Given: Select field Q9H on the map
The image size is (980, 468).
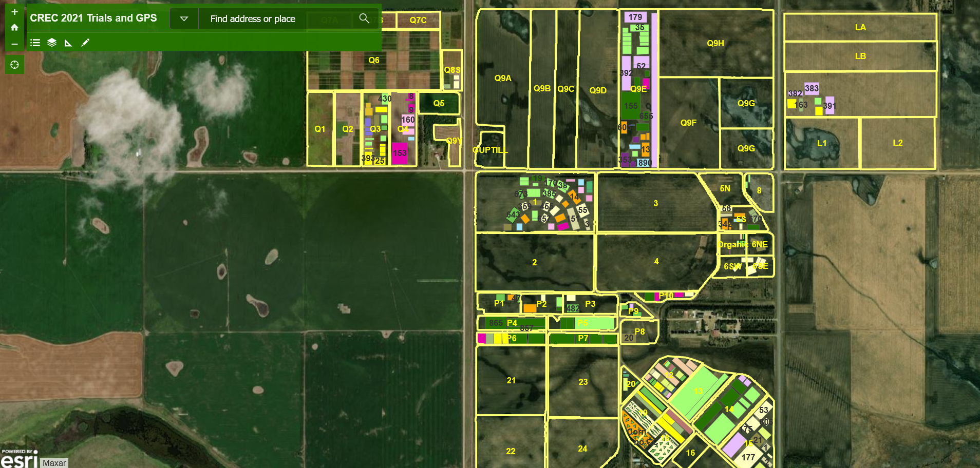Looking at the screenshot, I should click(x=715, y=43).
